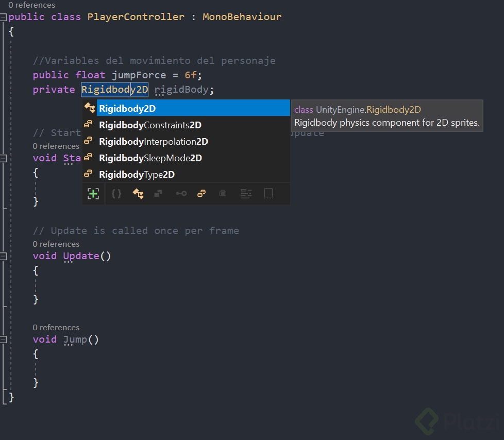Click the Update method name

(x=81, y=256)
